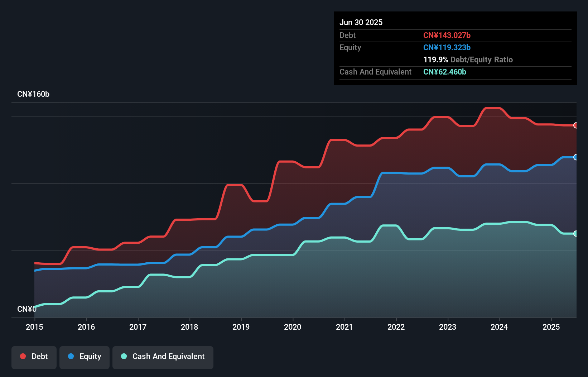Viewport: 588px width, 377px height.
Task: Click the red Debt legend dot
Action: click(23, 356)
